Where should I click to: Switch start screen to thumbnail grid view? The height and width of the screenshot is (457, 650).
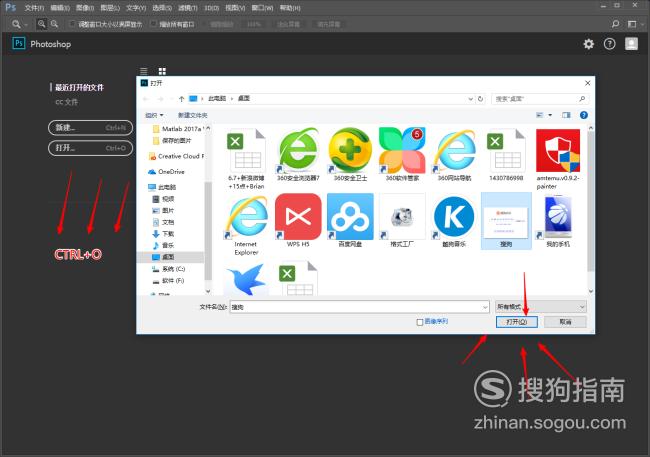pyautogui.click(x=162, y=71)
